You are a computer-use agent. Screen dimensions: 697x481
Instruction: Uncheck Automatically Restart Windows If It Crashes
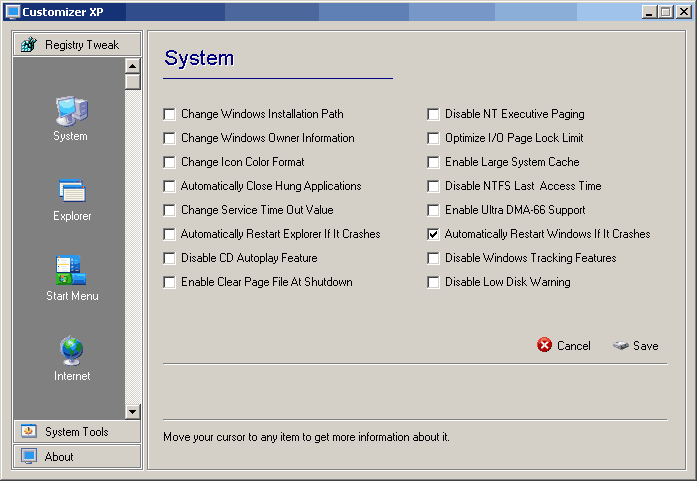click(x=433, y=234)
